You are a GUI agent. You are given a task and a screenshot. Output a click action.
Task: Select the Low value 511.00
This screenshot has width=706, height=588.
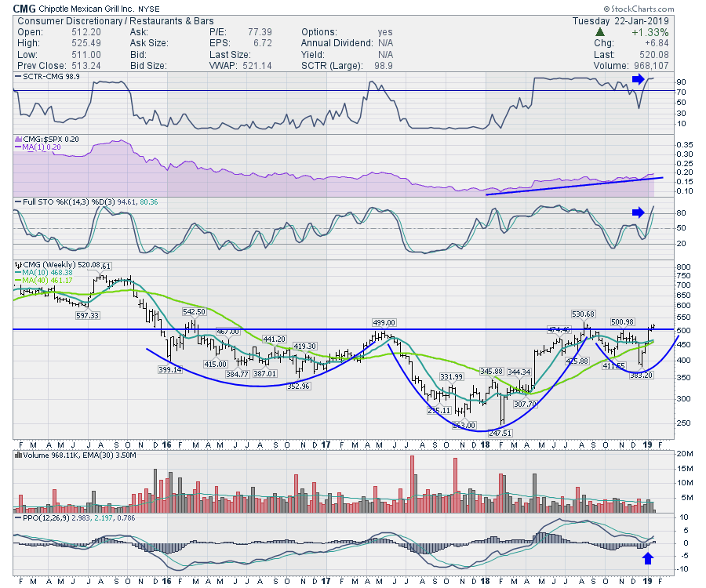click(86, 55)
